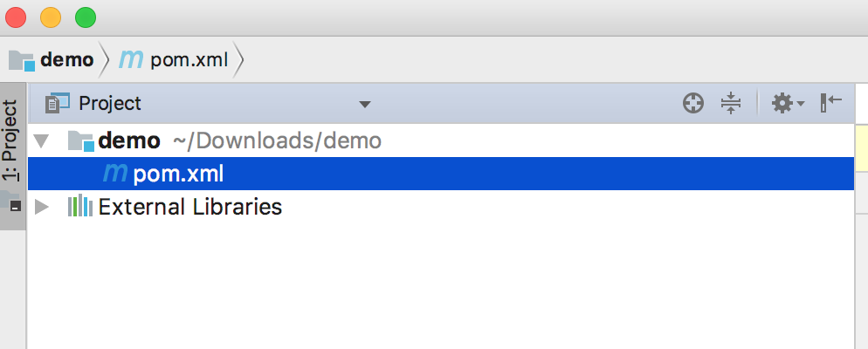Click pom.xml in the navigation breadcrumb
Image resolution: width=868 pixels, height=349 pixels.
189,60
